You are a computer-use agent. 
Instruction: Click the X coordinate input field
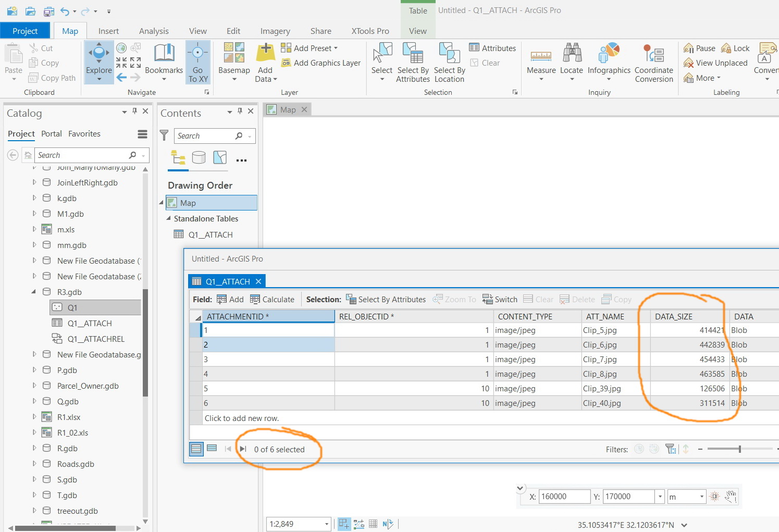564,496
